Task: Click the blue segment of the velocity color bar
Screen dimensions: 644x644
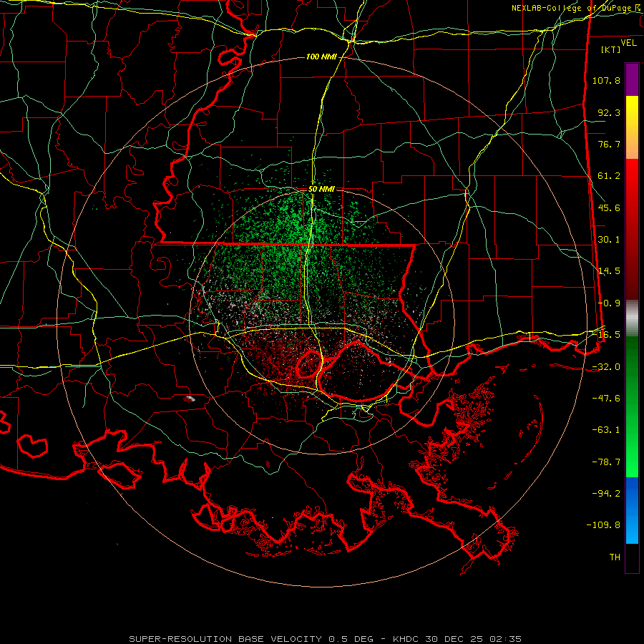Action: [x=632, y=510]
